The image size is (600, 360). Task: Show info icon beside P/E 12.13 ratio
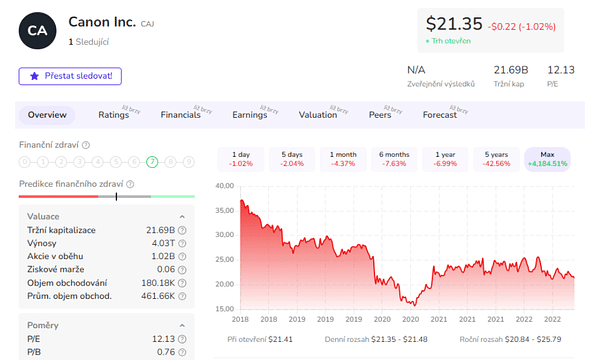183,339
